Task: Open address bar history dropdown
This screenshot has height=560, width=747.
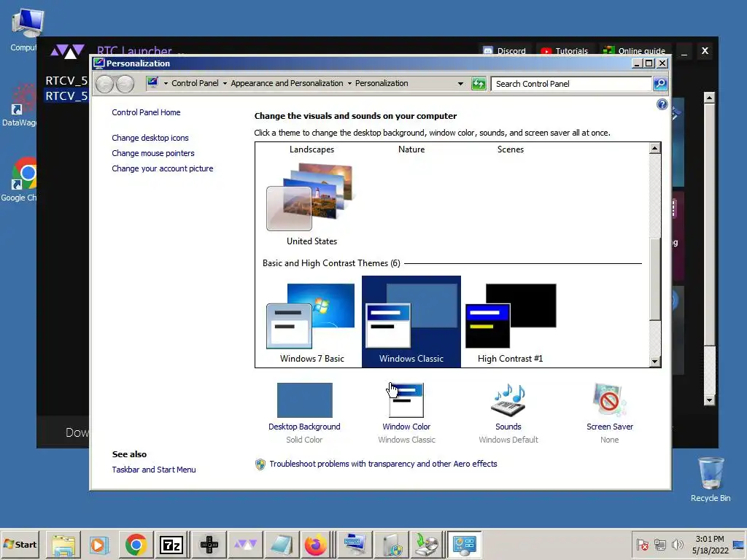Action: pos(460,84)
